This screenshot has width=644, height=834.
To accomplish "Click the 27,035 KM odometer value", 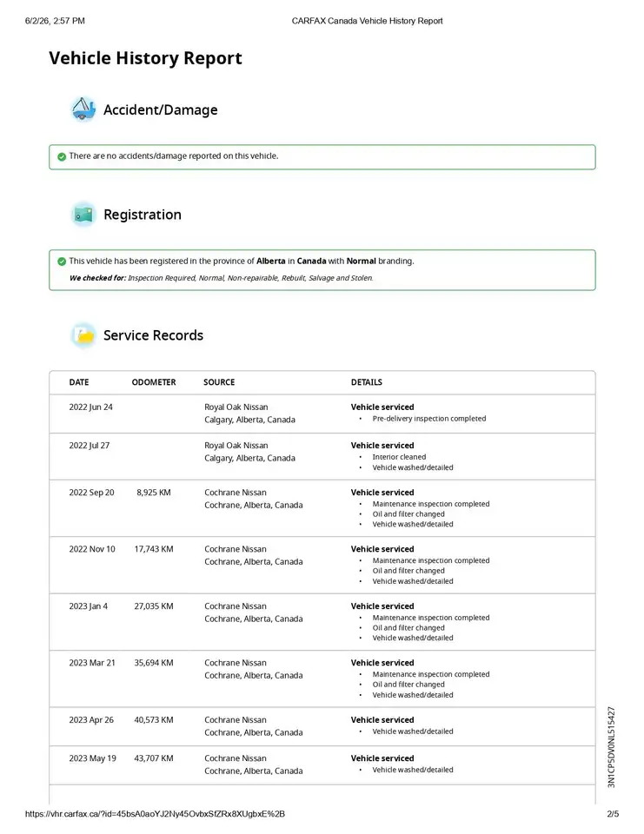I will pyautogui.click(x=154, y=606).
